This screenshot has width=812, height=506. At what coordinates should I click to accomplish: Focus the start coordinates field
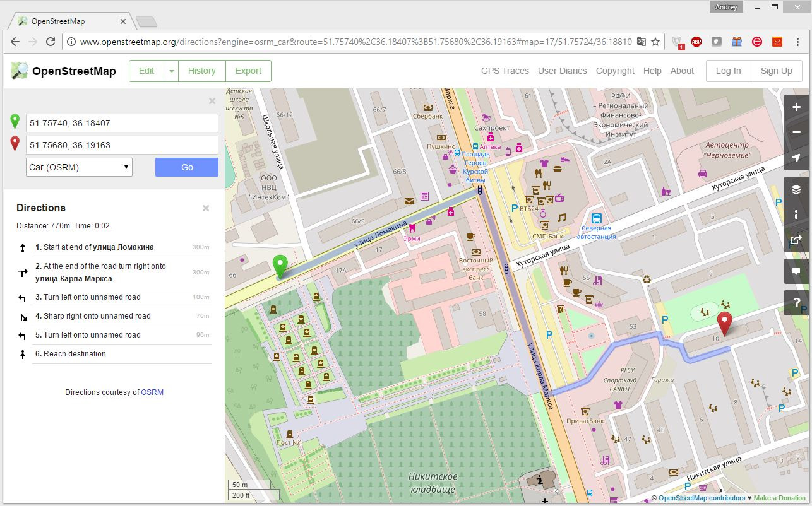(x=122, y=123)
